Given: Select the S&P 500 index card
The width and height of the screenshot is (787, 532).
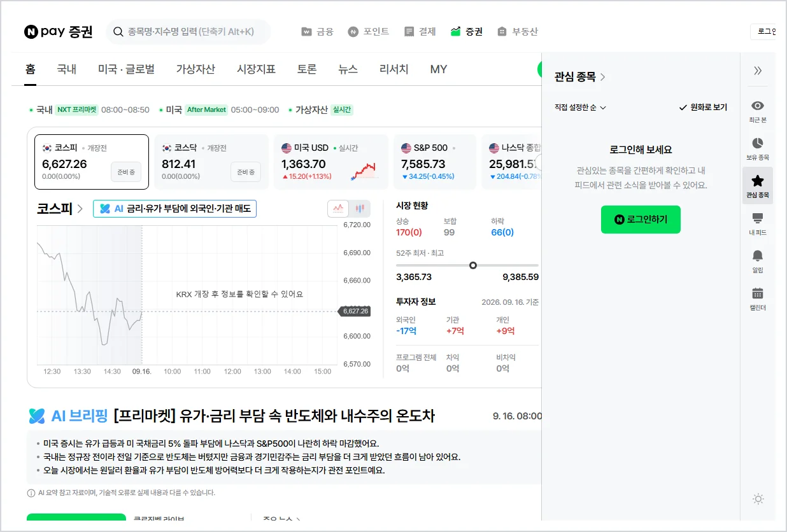Looking at the screenshot, I should [434, 162].
